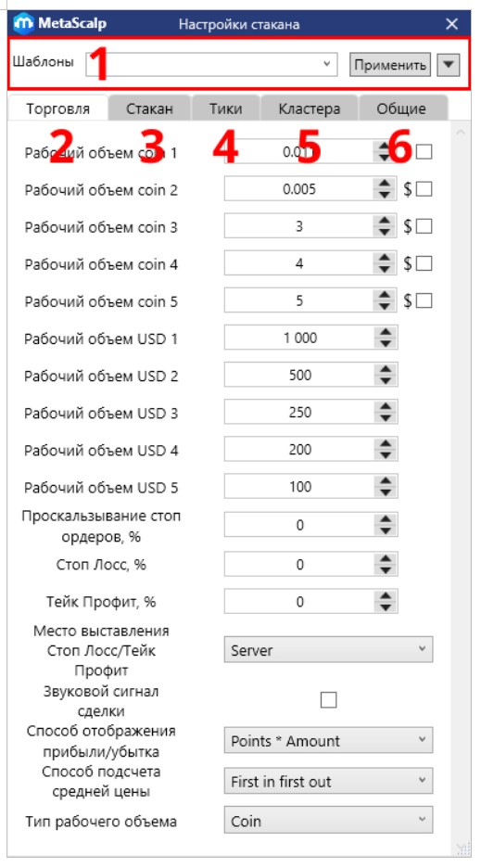Viewport: 481px width, 868px height.
Task: Increase Стоп Лосс, % with up arrow
Action: point(386,560)
